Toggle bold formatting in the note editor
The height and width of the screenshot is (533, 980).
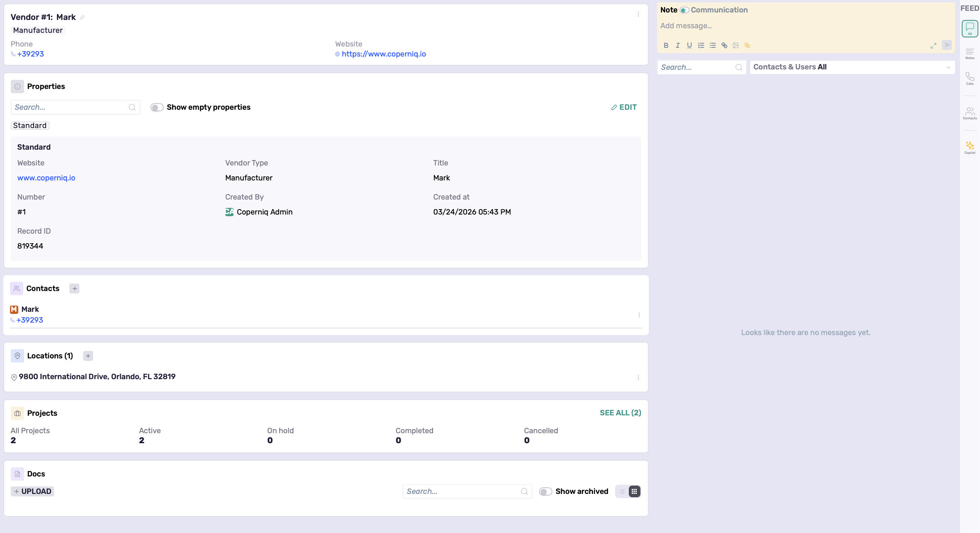[x=666, y=45]
